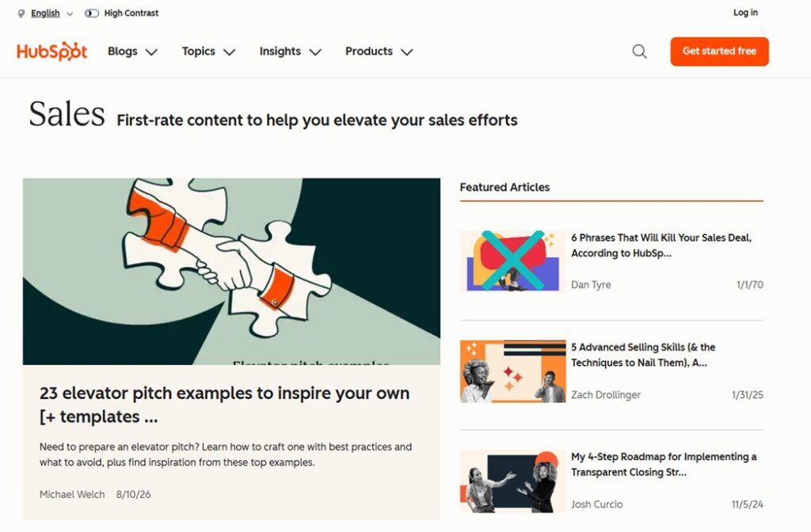
Task: Open the 23 elevator pitch examples article title
Action: pos(224,405)
